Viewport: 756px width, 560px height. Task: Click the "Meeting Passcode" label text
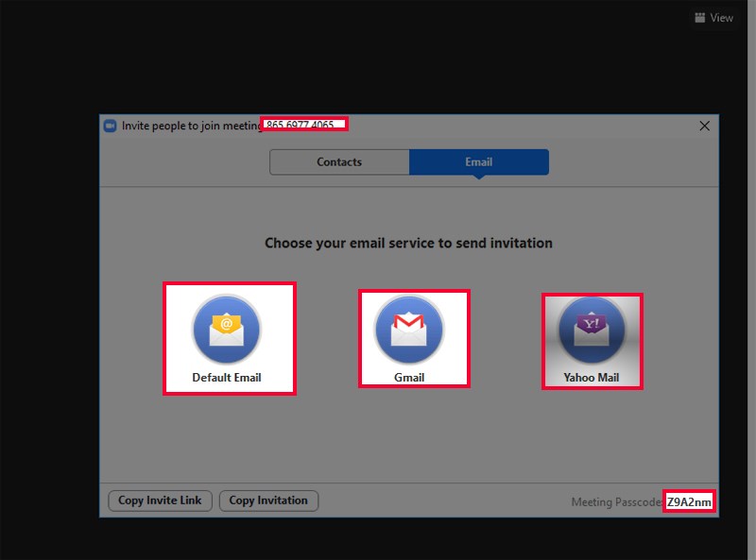[616, 502]
